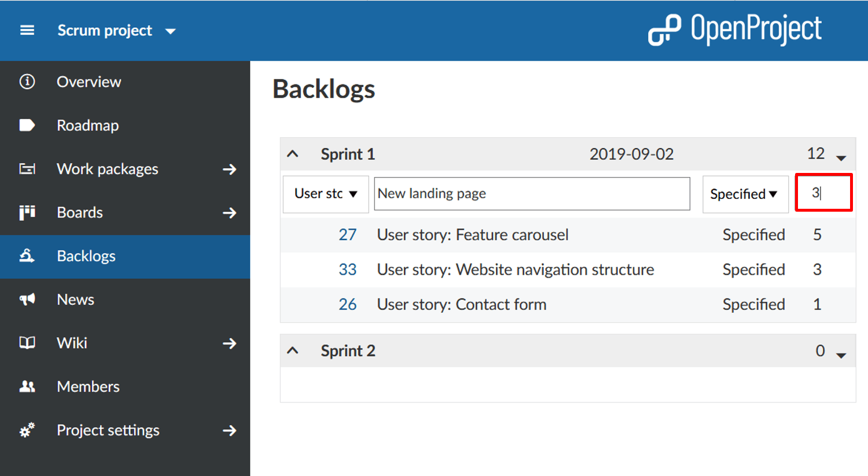Open work package 26 Contact form
Screen dimensions: 868x476
(348, 304)
